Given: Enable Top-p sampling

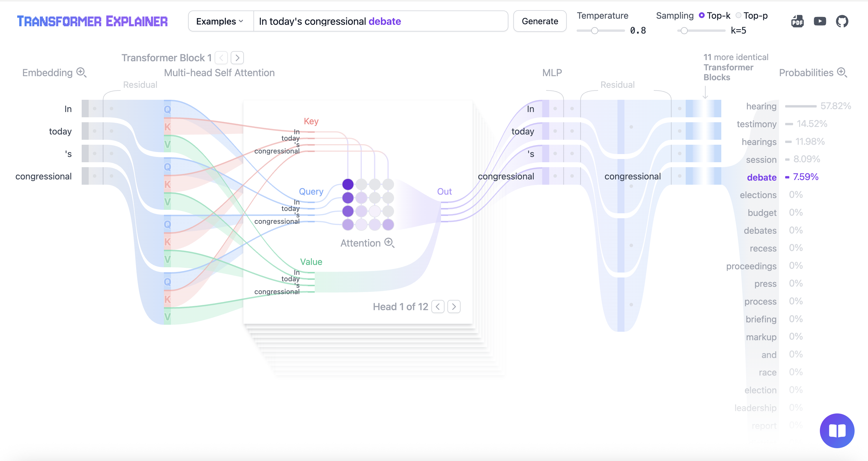Looking at the screenshot, I should 738,15.
